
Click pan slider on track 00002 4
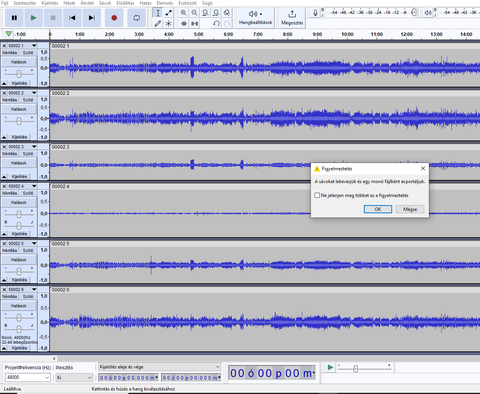pos(19,225)
